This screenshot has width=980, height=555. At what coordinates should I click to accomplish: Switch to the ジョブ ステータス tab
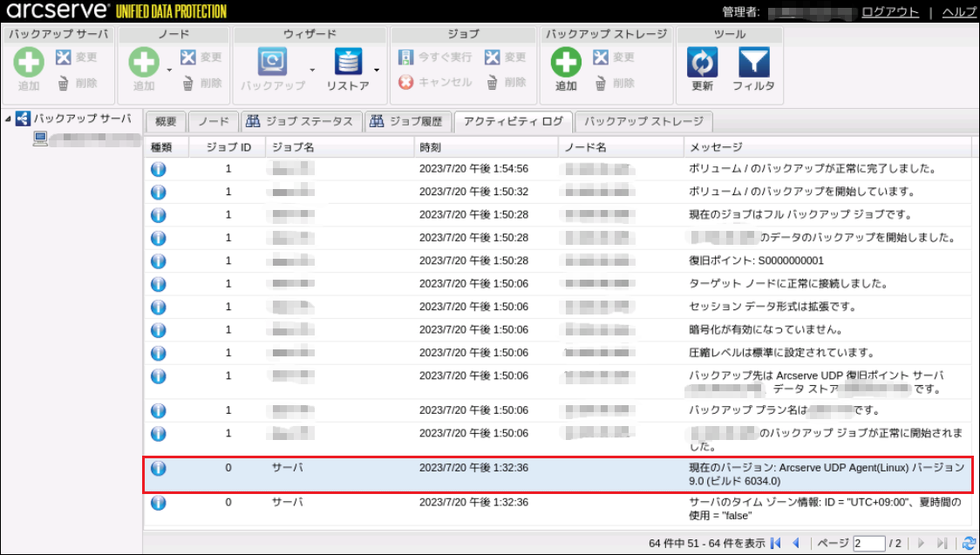coord(301,122)
